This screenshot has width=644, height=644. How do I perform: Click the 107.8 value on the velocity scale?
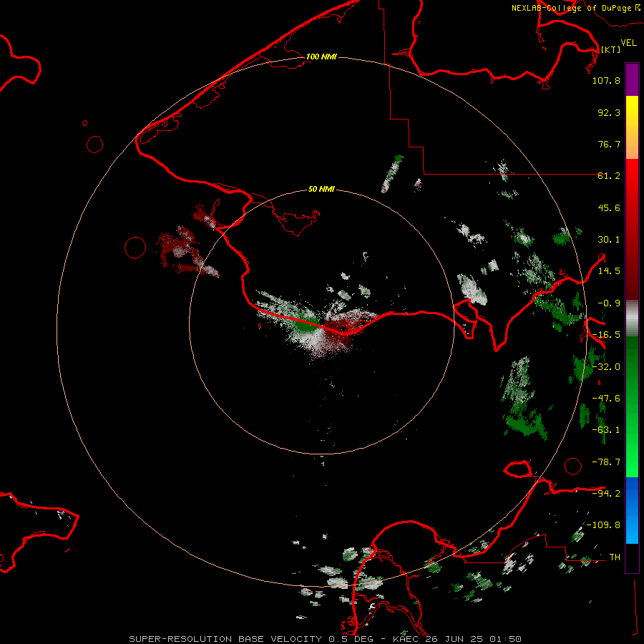coord(606,80)
